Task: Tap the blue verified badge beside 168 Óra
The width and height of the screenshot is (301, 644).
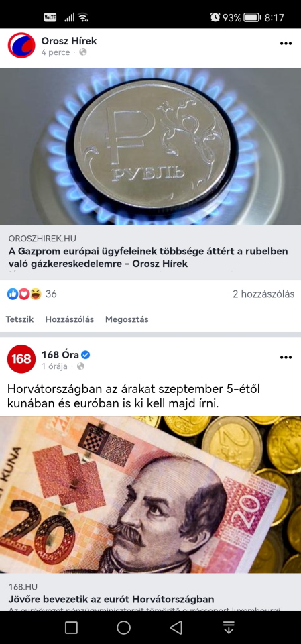Action: click(85, 354)
